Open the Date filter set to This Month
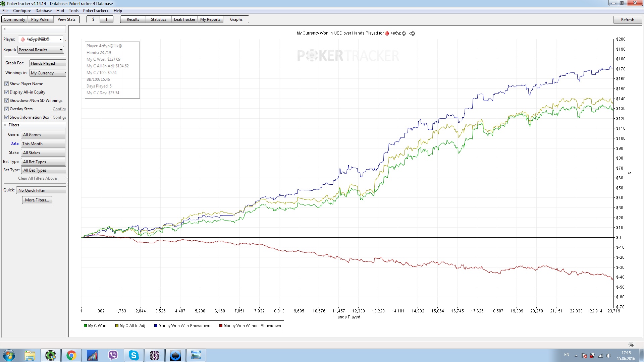Image resolution: width=644 pixels, height=362 pixels. 43,144
